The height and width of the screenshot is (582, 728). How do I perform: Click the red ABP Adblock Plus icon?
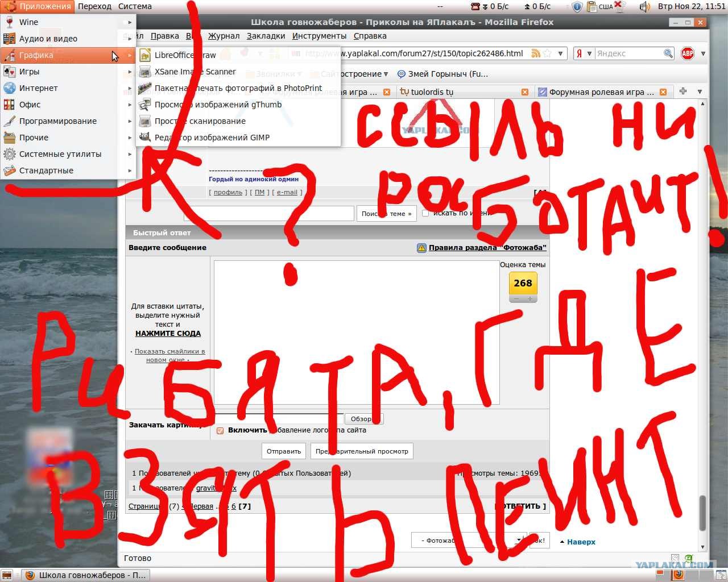pyautogui.click(x=688, y=53)
